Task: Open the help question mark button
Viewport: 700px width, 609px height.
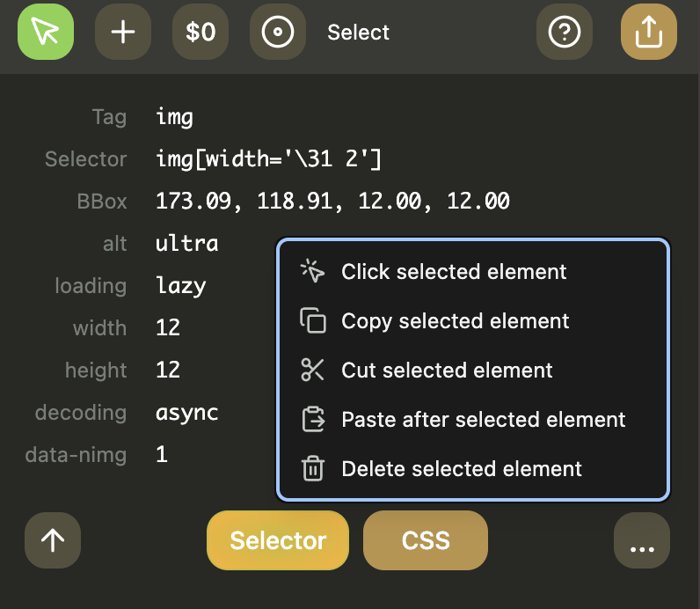Action: [x=565, y=32]
